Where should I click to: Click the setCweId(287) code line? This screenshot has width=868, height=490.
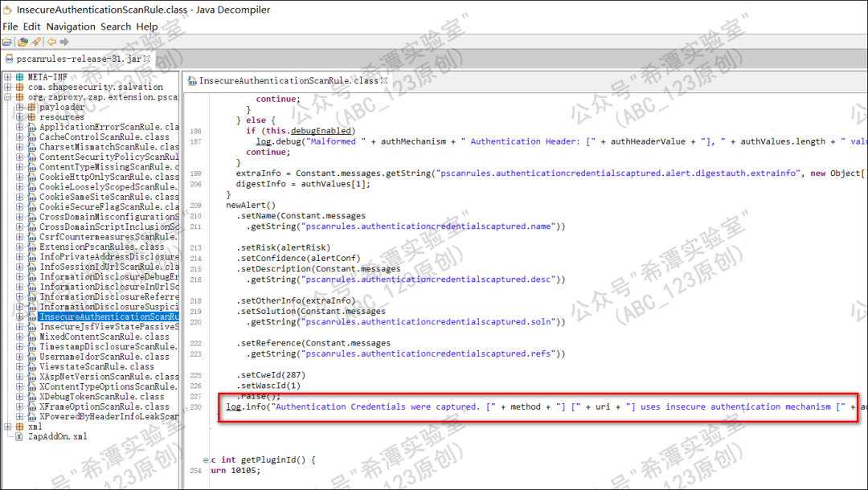pyautogui.click(x=272, y=375)
